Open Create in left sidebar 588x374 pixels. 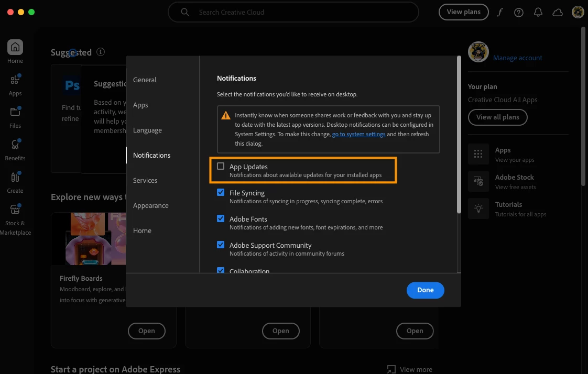click(15, 182)
